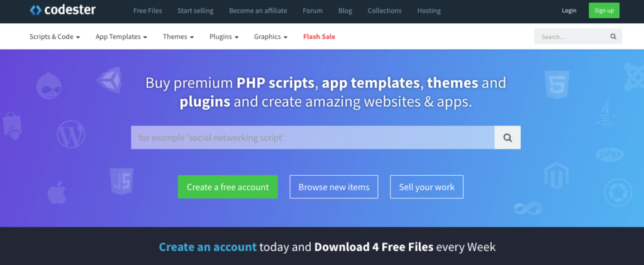This screenshot has width=644, height=265.
Task: Expand the Scripts & Code dropdown
Action: pos(55,36)
